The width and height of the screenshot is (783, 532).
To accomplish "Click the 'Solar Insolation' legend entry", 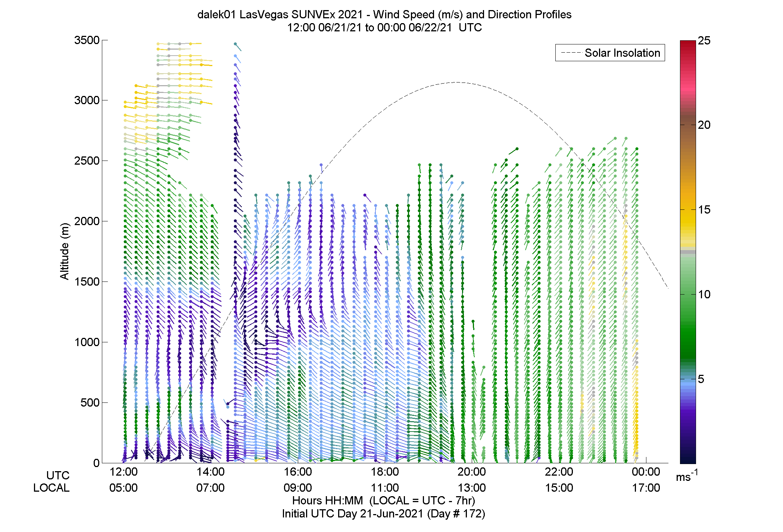I will click(x=610, y=53).
